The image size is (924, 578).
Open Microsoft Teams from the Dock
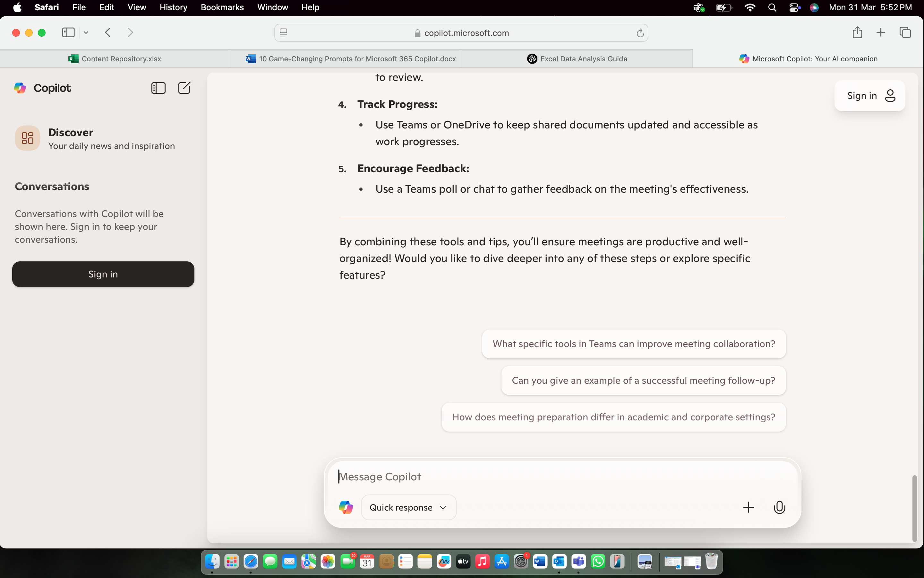(x=578, y=562)
